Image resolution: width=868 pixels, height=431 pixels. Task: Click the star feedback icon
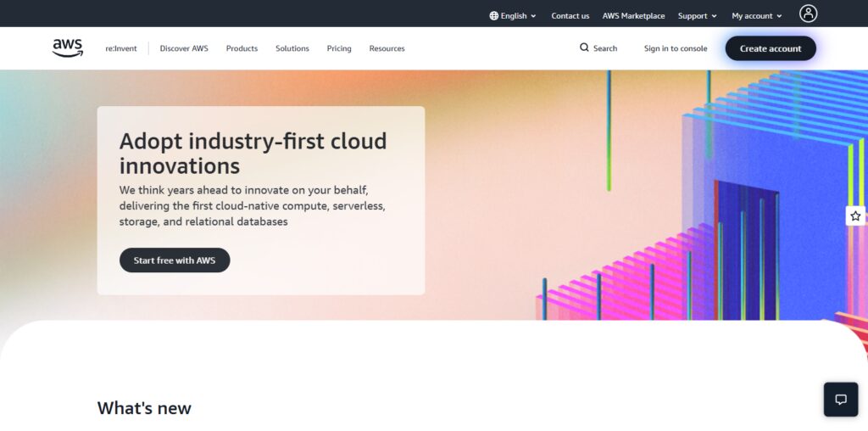click(855, 215)
